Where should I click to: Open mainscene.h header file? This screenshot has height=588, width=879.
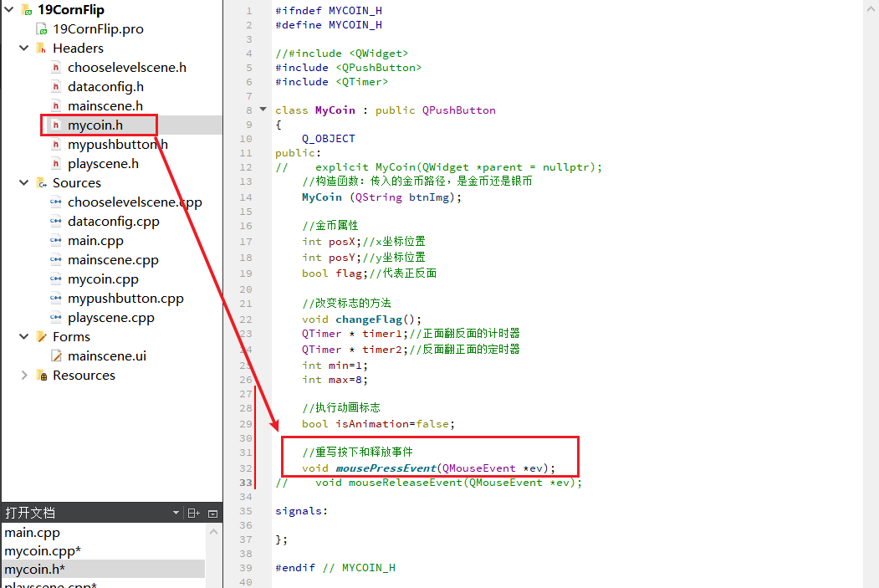[x=105, y=106]
